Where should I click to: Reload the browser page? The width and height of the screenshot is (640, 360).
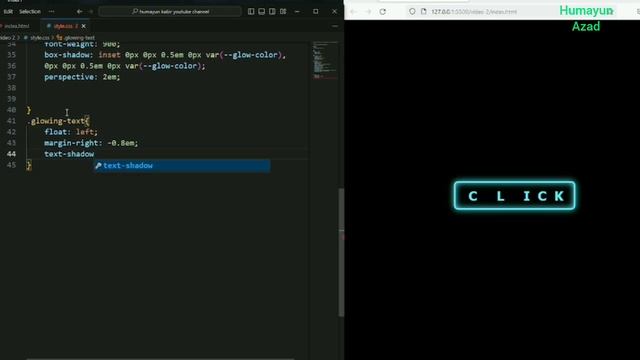382,12
